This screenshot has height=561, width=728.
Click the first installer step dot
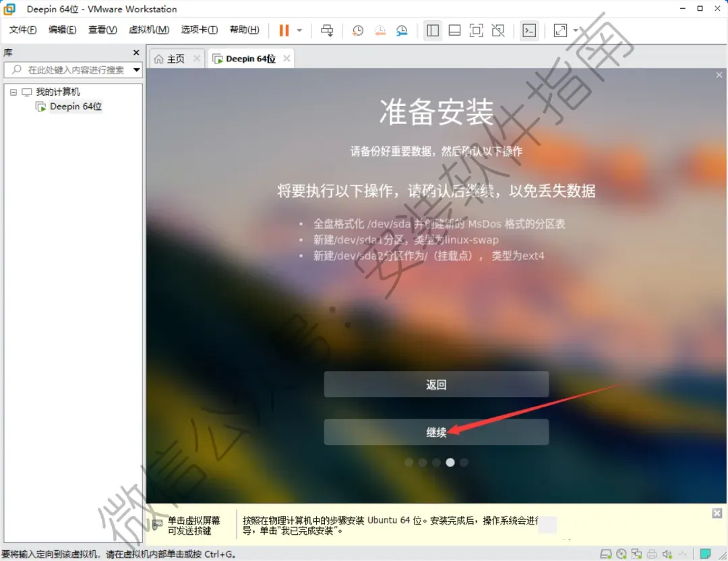click(408, 462)
